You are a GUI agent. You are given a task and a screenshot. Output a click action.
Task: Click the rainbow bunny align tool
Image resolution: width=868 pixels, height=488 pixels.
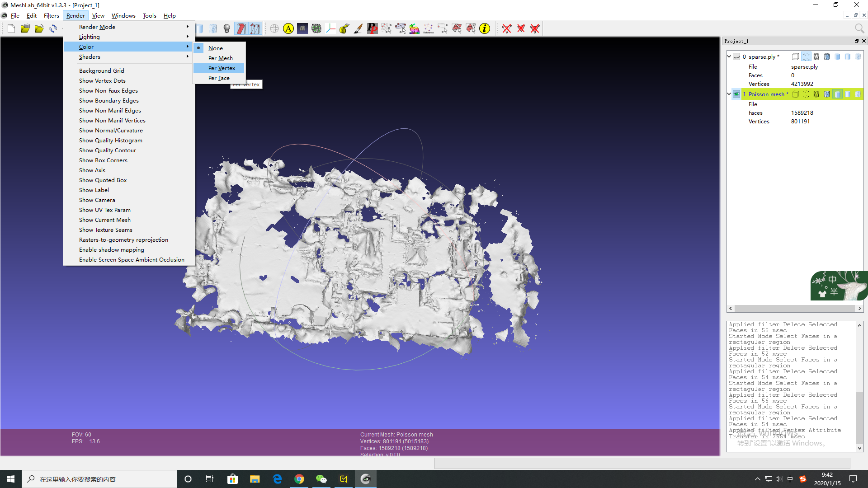415,29
